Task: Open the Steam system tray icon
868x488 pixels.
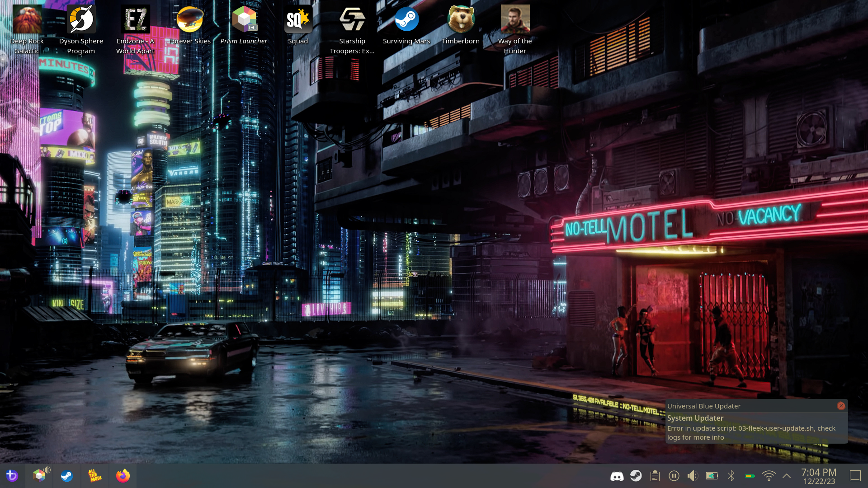Action: click(636, 476)
